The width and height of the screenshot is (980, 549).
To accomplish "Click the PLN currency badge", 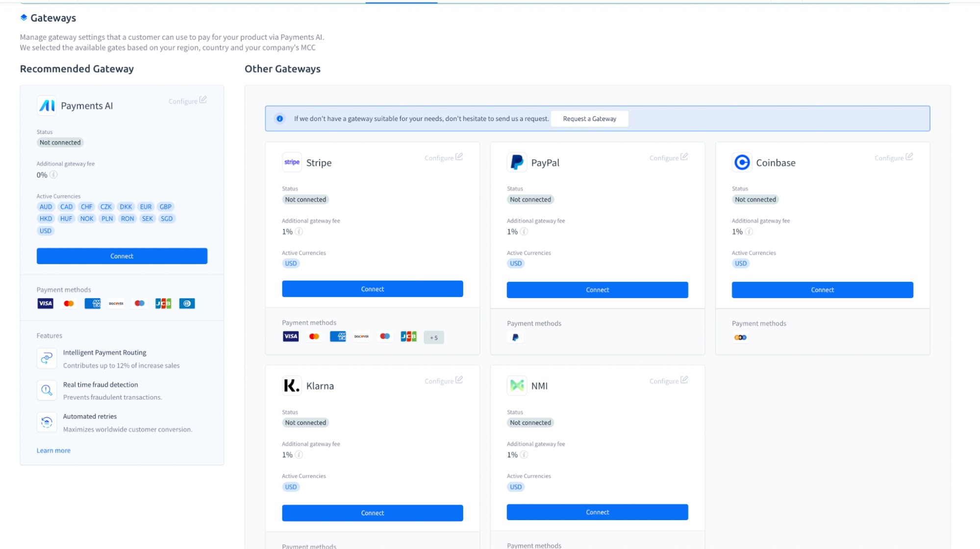I will tap(107, 219).
